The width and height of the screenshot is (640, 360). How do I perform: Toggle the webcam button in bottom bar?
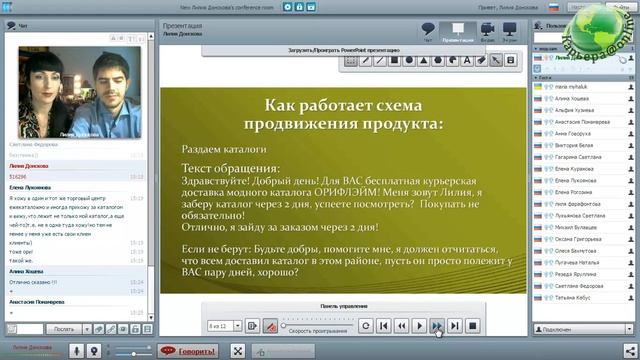(94, 351)
